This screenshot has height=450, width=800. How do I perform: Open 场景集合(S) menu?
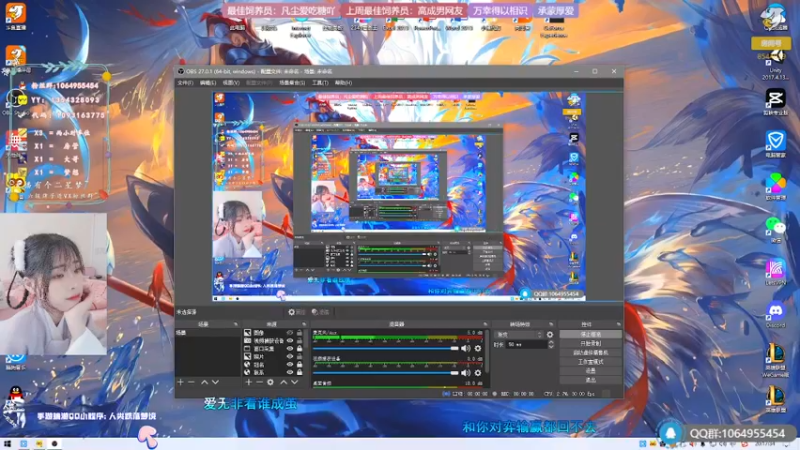(x=292, y=83)
